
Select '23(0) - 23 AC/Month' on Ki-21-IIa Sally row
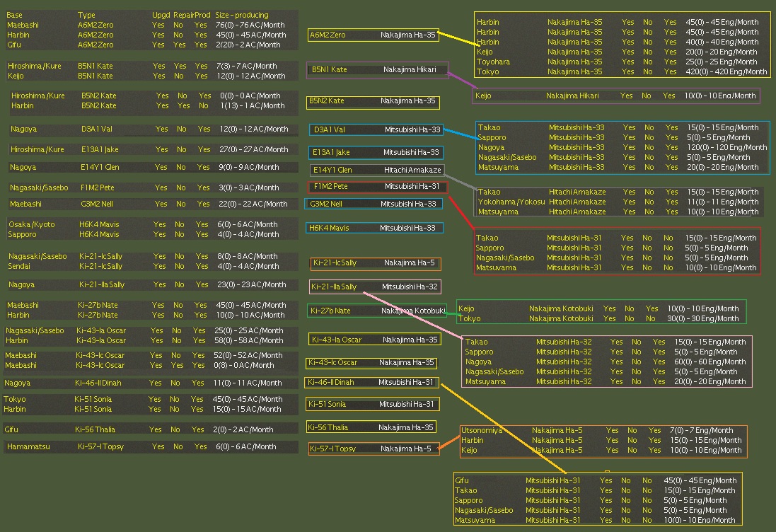click(251, 284)
